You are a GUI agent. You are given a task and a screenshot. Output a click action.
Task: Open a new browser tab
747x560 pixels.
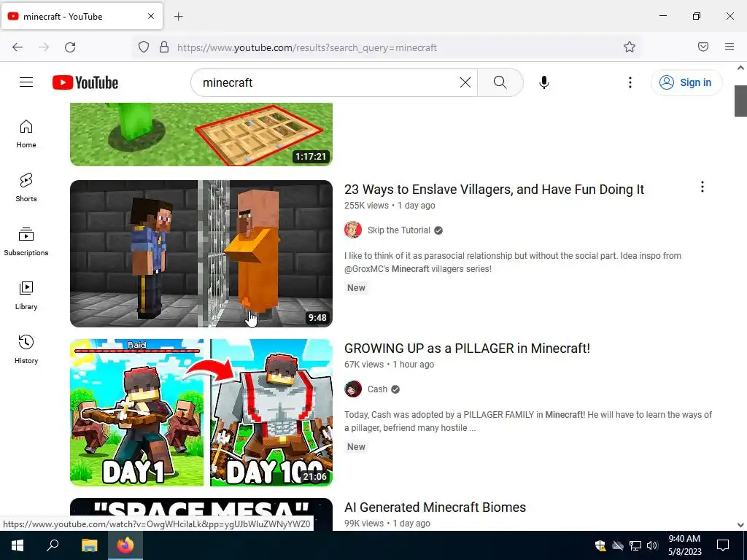[178, 17]
